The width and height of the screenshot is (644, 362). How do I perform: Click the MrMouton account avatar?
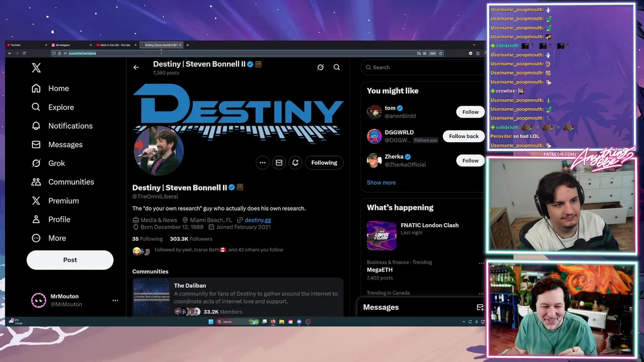39,300
